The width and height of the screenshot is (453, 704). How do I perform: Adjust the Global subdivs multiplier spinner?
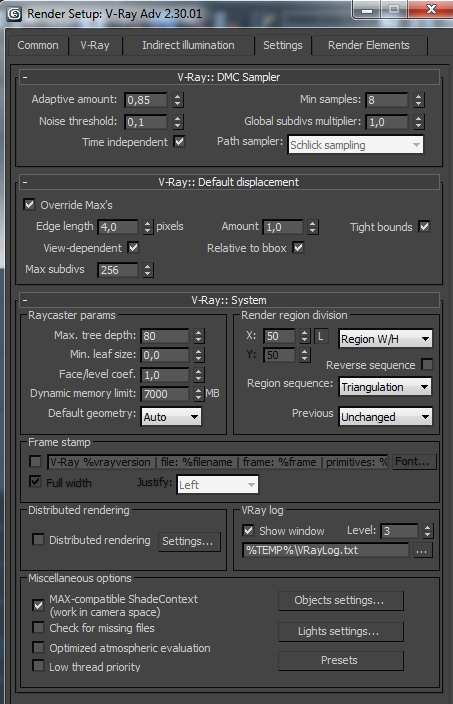(418, 122)
